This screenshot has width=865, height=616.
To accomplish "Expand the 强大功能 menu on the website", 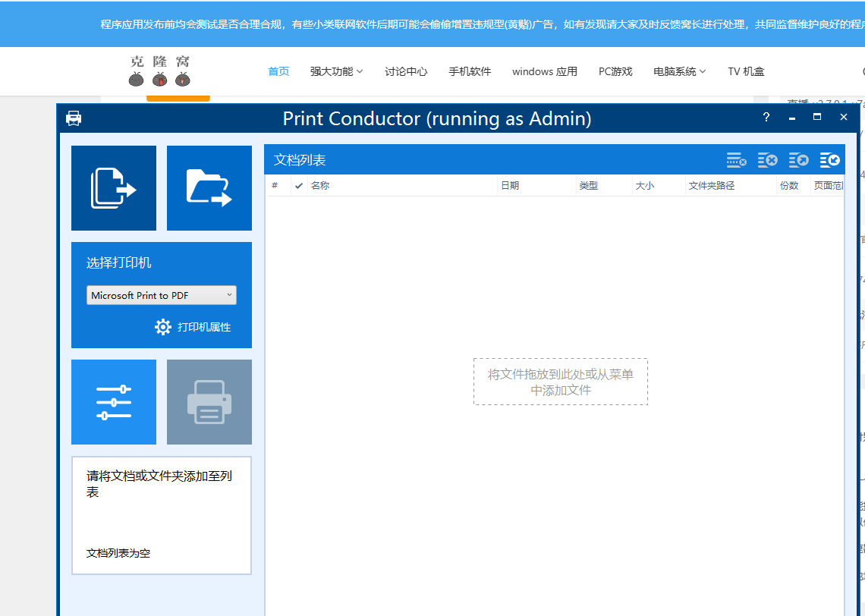I will click(x=336, y=72).
